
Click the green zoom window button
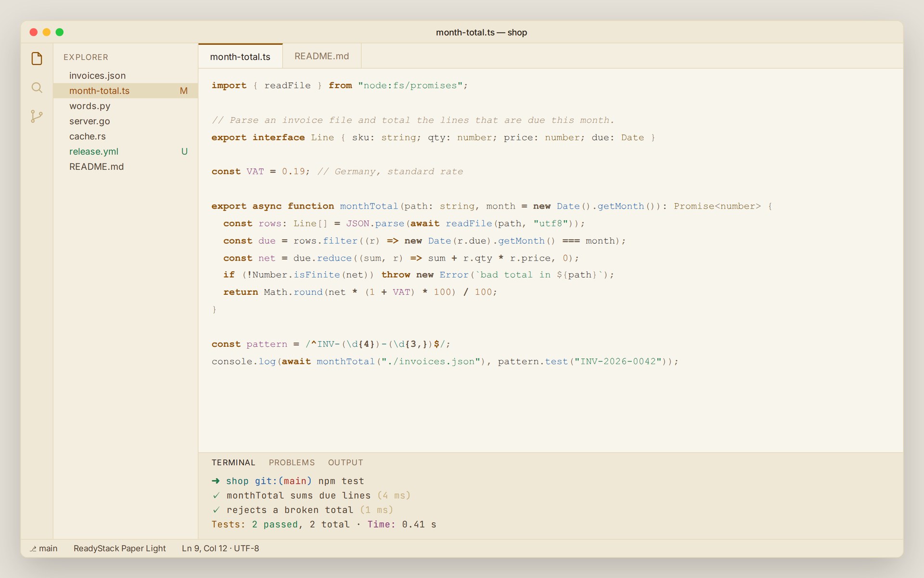pyautogui.click(x=60, y=32)
